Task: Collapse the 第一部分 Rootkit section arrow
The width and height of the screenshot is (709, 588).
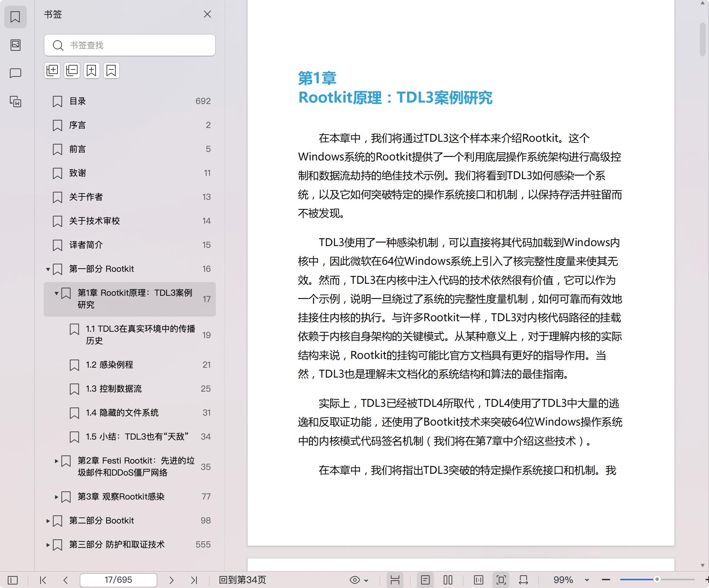Action: pyautogui.click(x=48, y=269)
